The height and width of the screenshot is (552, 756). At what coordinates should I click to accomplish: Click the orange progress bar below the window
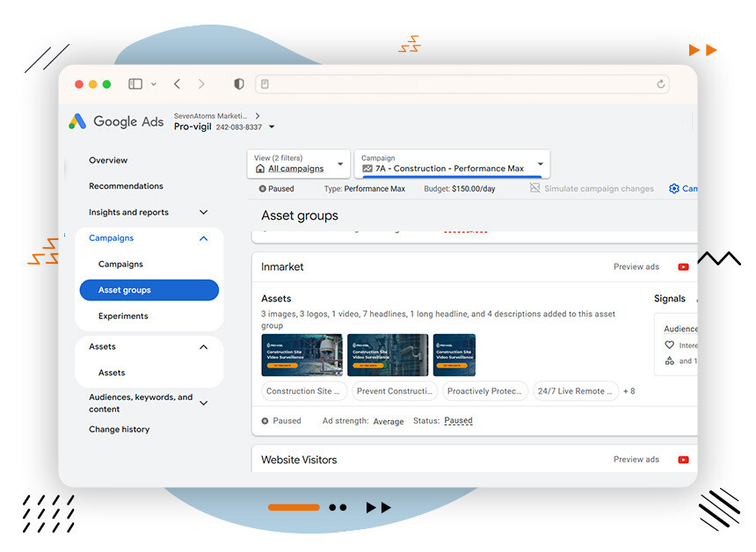pyautogui.click(x=294, y=507)
